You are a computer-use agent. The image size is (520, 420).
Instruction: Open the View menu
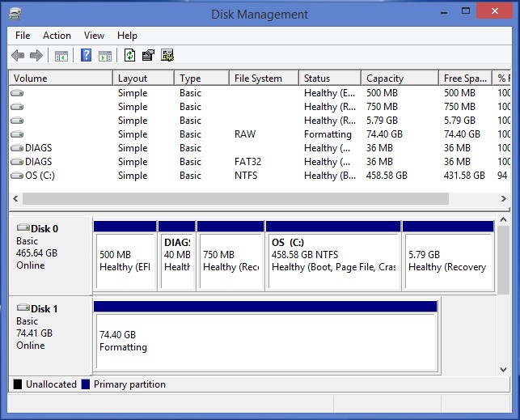click(x=94, y=36)
